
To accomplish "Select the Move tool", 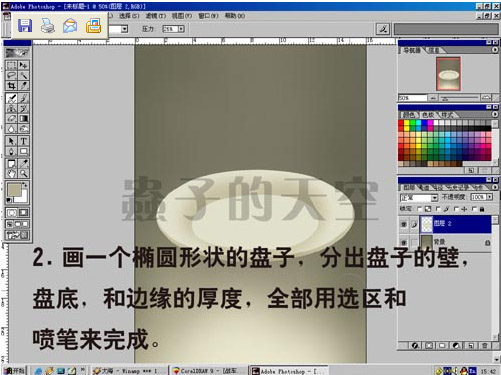I will coord(24,65).
